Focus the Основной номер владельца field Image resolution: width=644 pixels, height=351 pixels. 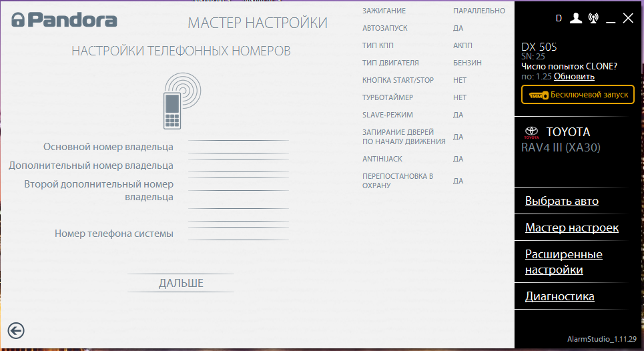tap(238, 147)
